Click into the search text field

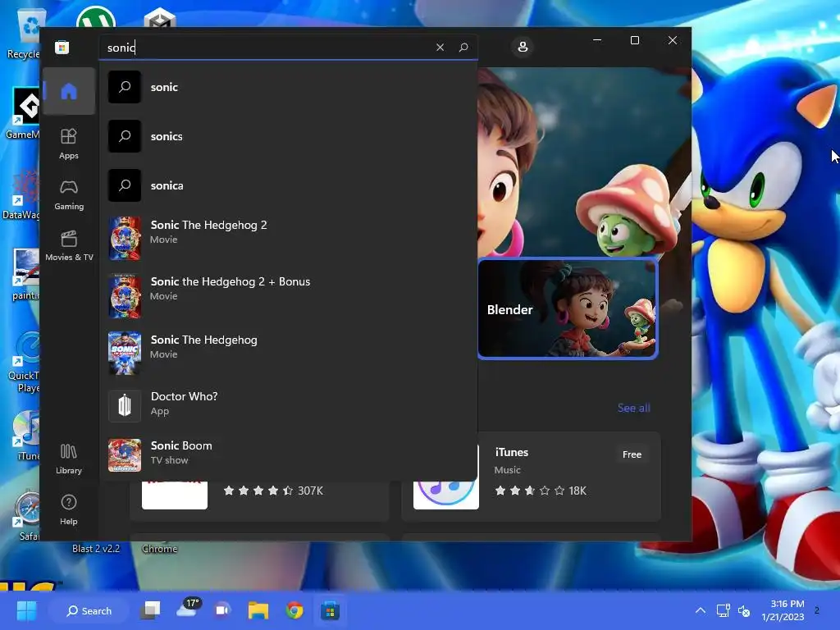click(x=268, y=47)
